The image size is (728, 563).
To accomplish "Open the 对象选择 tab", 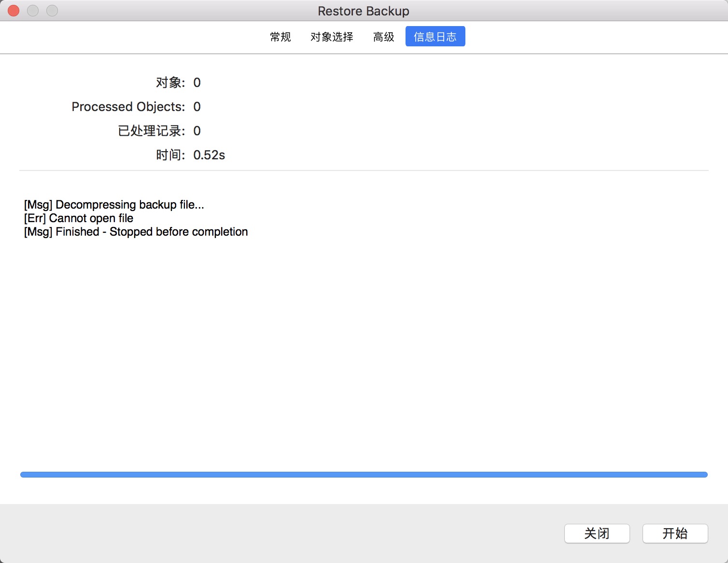I will pos(332,37).
